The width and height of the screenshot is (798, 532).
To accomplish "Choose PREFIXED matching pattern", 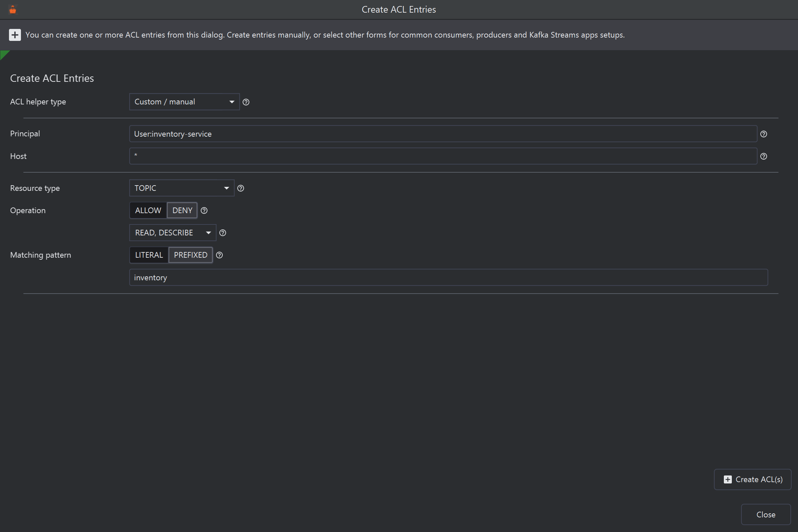I will [x=191, y=255].
